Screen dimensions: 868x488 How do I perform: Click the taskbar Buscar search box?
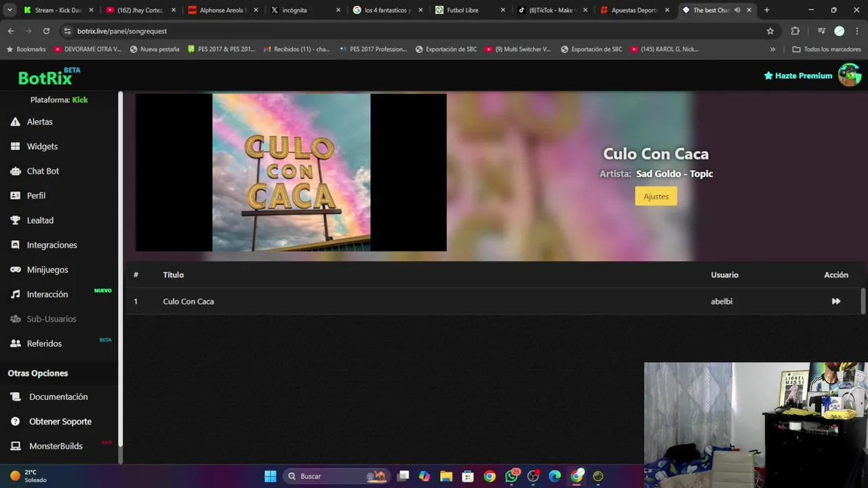[336, 476]
